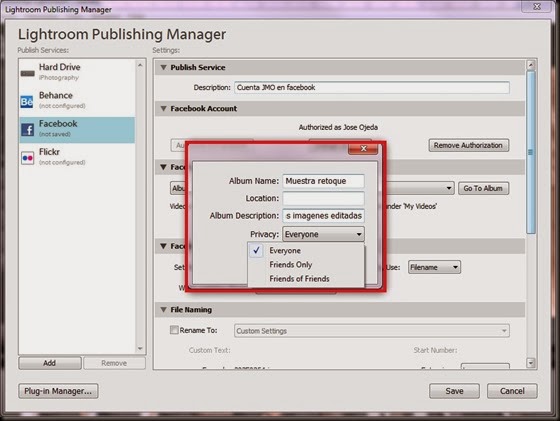The height and width of the screenshot is (421, 560).
Task: Click Remove Authorization button
Action: 469,145
